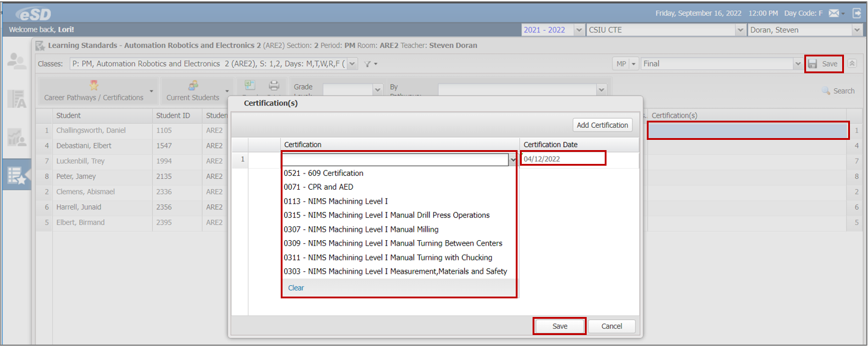The height and width of the screenshot is (347, 868).
Task: Click the printer icon in the toolbar
Action: pos(274,85)
